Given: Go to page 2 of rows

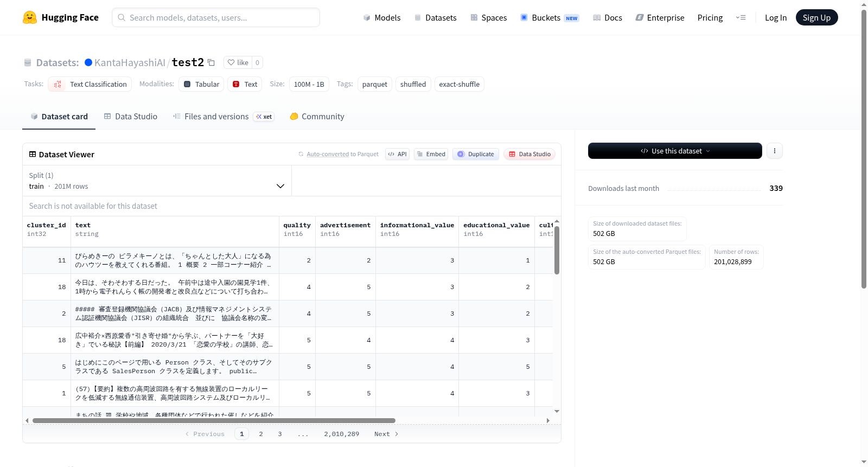Looking at the screenshot, I should click(261, 434).
